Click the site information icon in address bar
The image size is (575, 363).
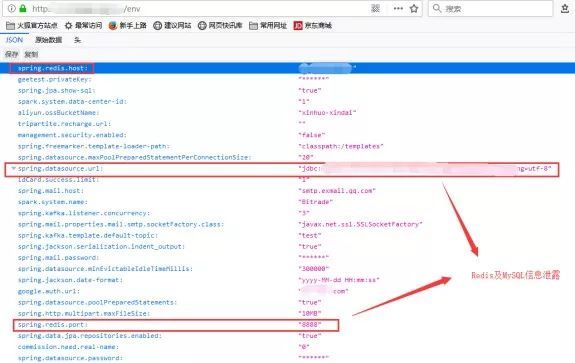[x=12, y=8]
